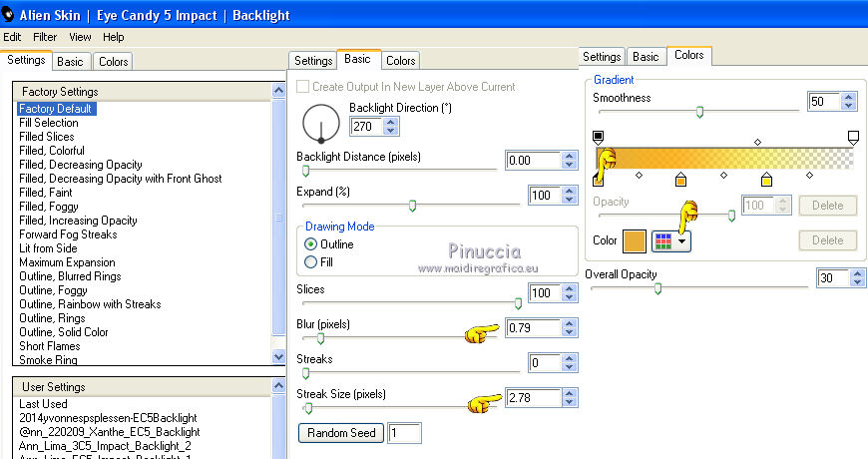Increase Streaks value with up arrow
The height and width of the screenshot is (459, 868).
[570, 358]
